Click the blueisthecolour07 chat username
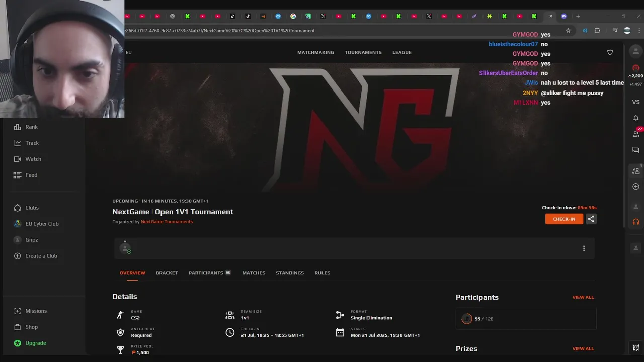The width and height of the screenshot is (644, 362). pyautogui.click(x=513, y=44)
